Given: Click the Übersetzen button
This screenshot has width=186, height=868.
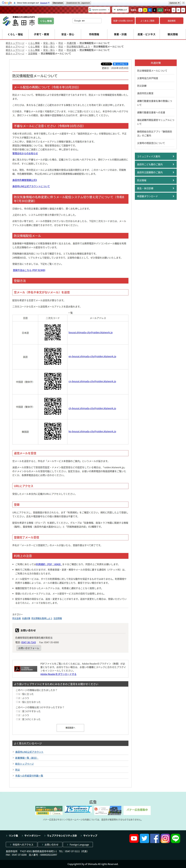Looking at the screenshot, I should 58,3.
